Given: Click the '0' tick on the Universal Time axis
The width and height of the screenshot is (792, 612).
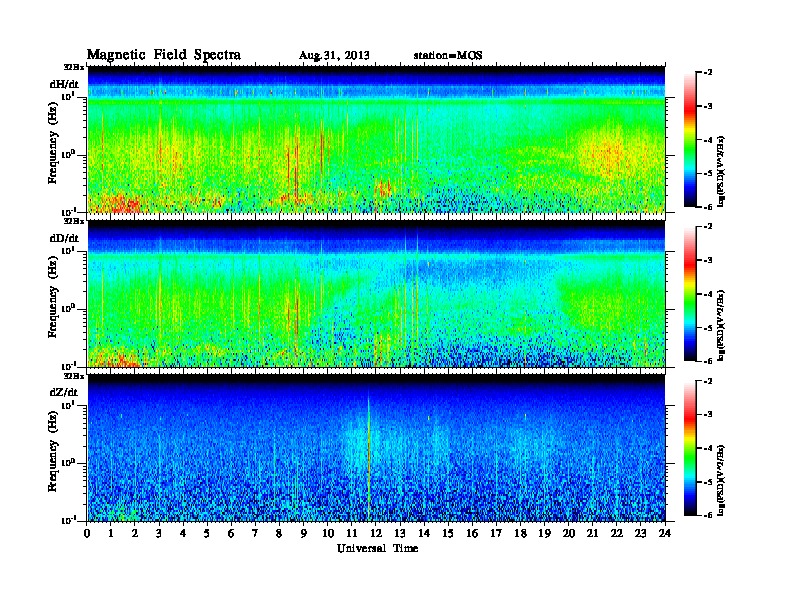Looking at the screenshot, I should (87, 533).
